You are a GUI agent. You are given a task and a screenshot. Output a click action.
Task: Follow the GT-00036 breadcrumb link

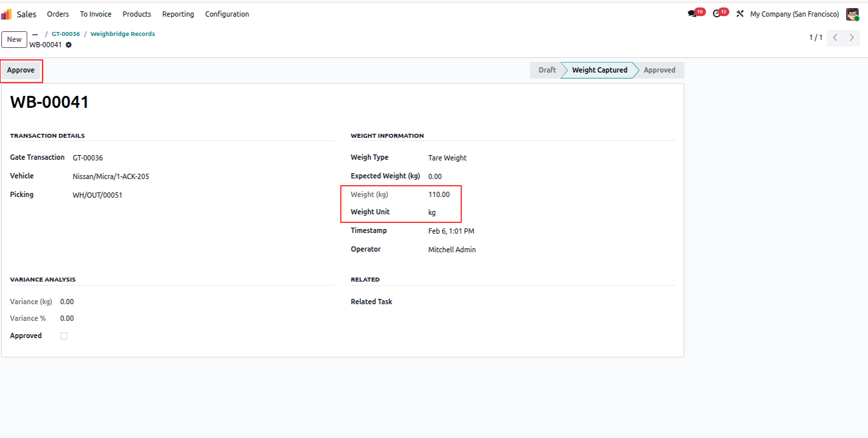(x=66, y=34)
